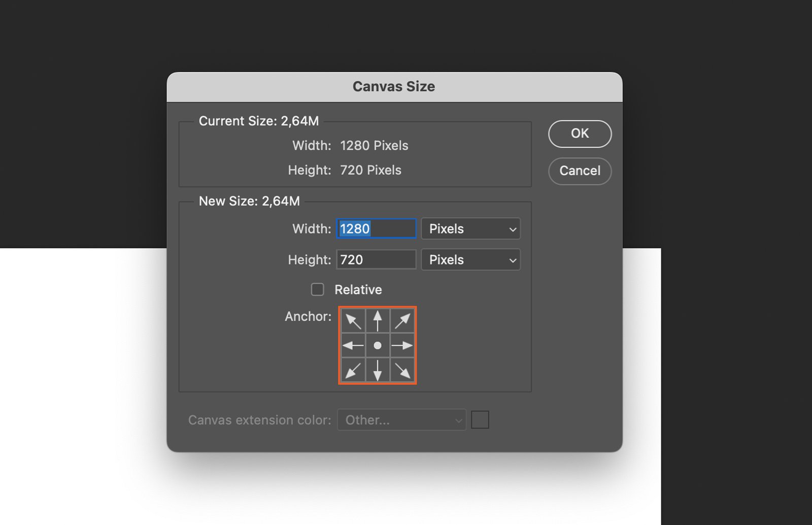Set anchor to top-right arrow
Viewport: 812px width, 525px height.
(402, 321)
